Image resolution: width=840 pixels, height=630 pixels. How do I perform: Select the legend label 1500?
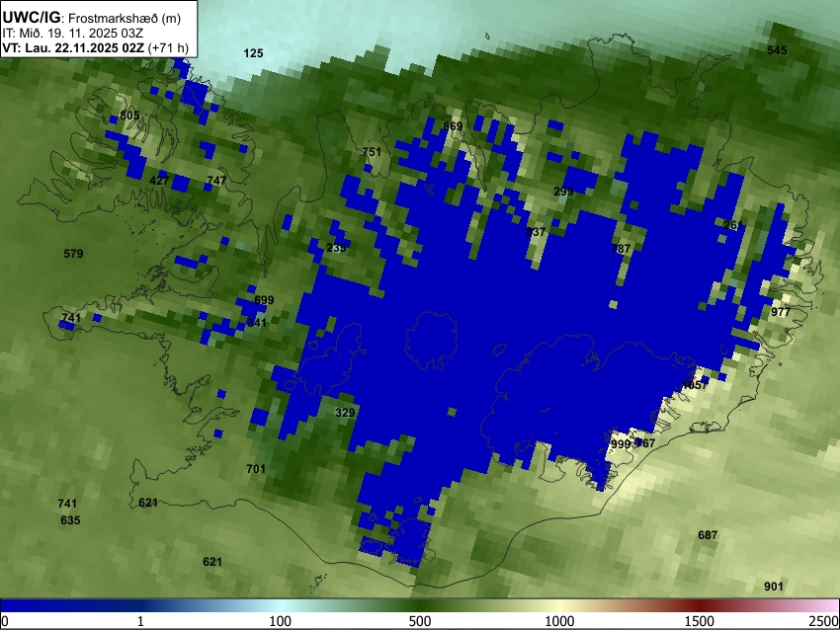(700, 621)
